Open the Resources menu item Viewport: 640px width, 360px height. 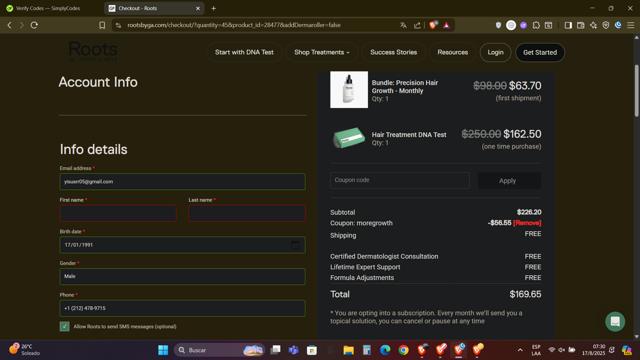(453, 52)
